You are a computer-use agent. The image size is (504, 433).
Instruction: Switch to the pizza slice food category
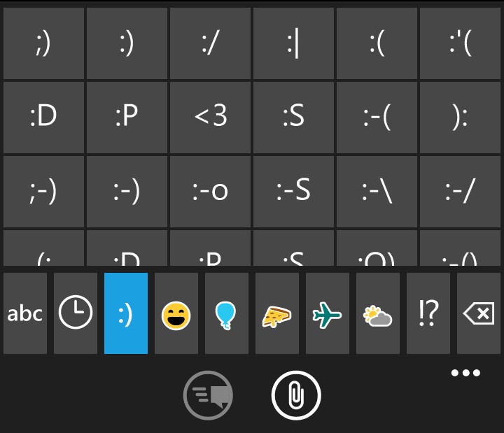(277, 313)
